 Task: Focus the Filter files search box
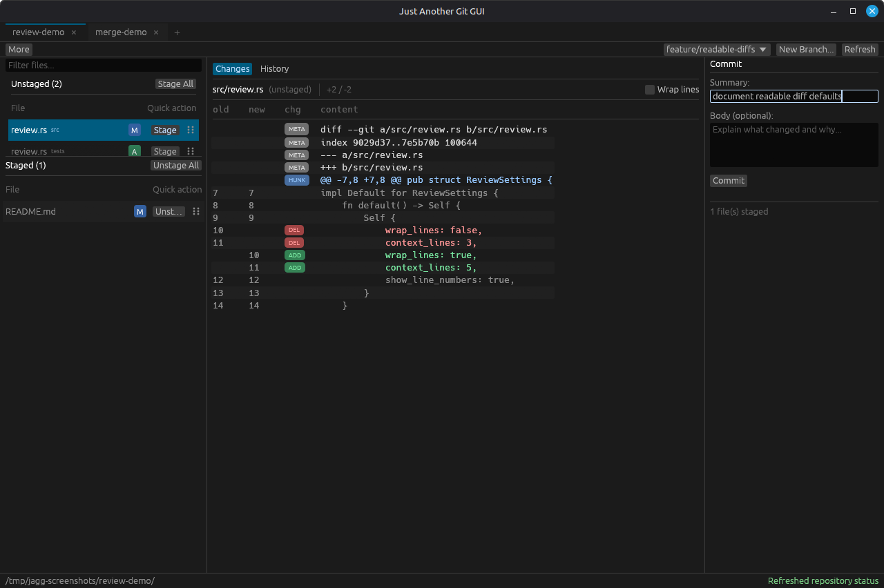(x=104, y=65)
